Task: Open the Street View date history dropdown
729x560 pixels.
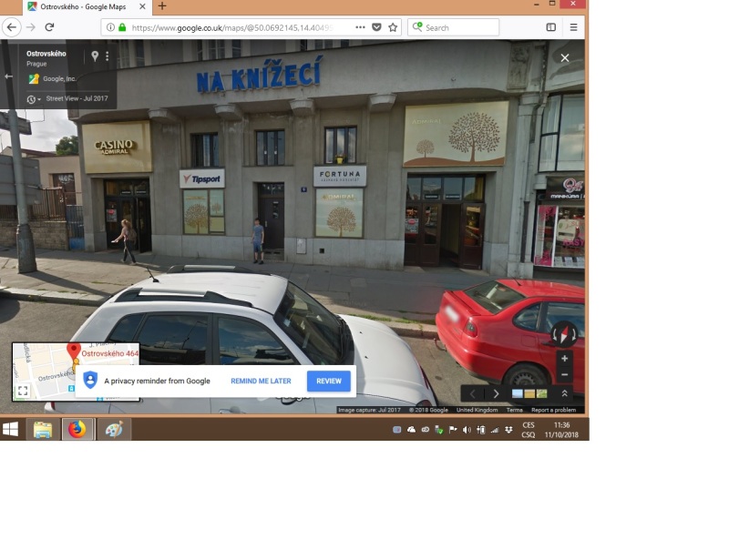Action: (33, 98)
